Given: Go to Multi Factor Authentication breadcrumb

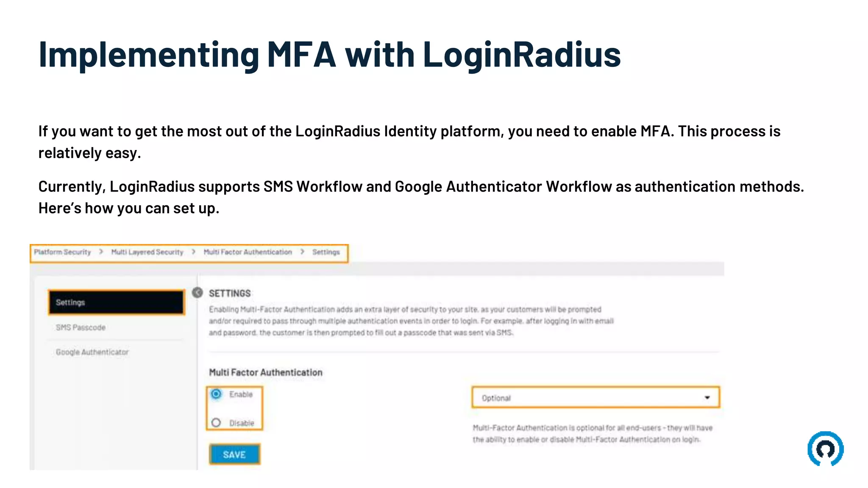Looking at the screenshot, I should pyautogui.click(x=248, y=252).
